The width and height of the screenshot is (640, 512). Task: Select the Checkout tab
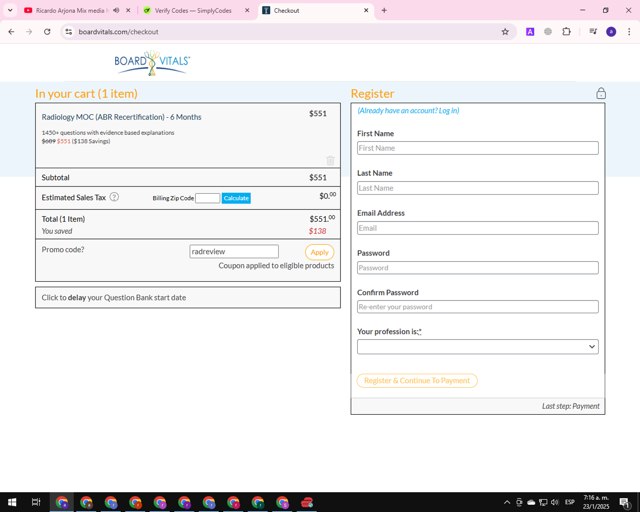click(x=312, y=10)
